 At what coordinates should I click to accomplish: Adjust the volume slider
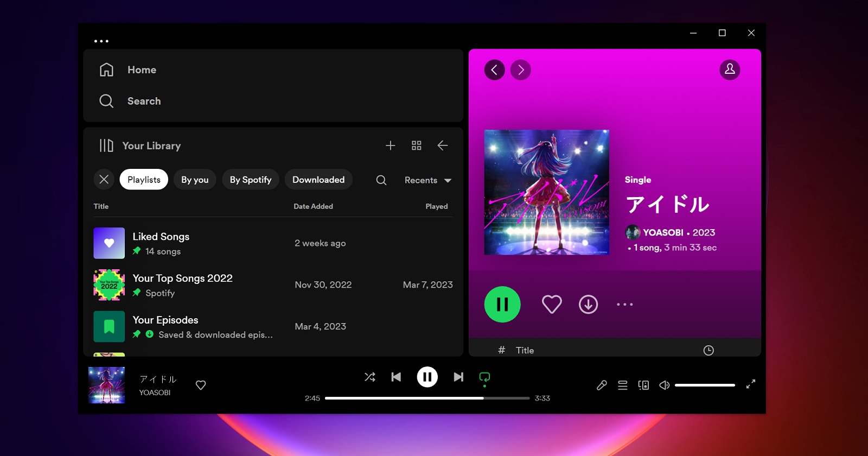click(705, 385)
